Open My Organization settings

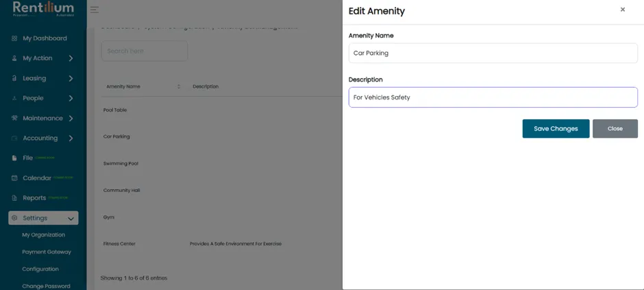coord(44,235)
